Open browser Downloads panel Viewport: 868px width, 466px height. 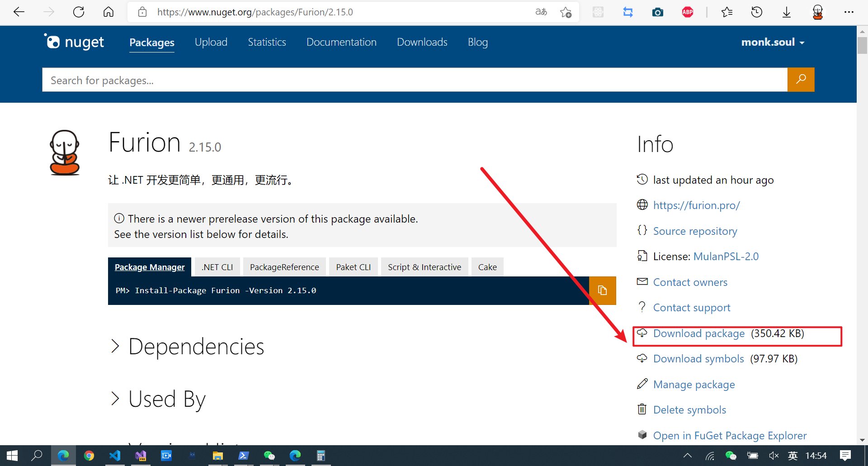[787, 12]
